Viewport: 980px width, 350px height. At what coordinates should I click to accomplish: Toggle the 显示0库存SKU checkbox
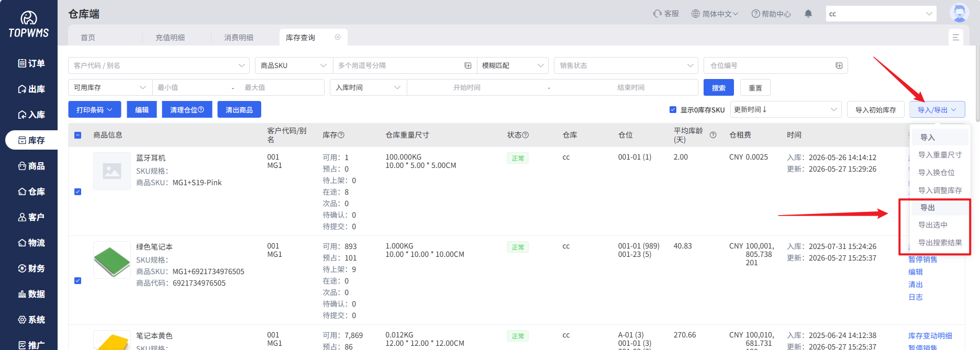[x=673, y=109]
